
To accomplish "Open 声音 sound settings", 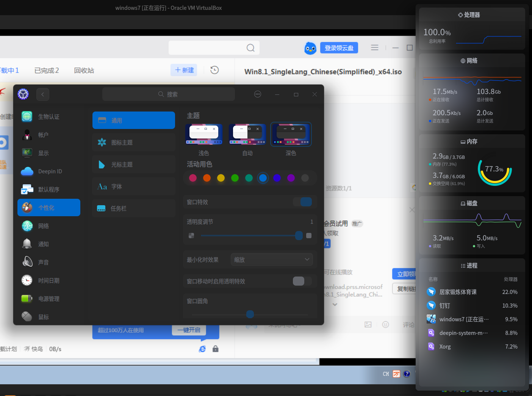I will tap(49, 262).
